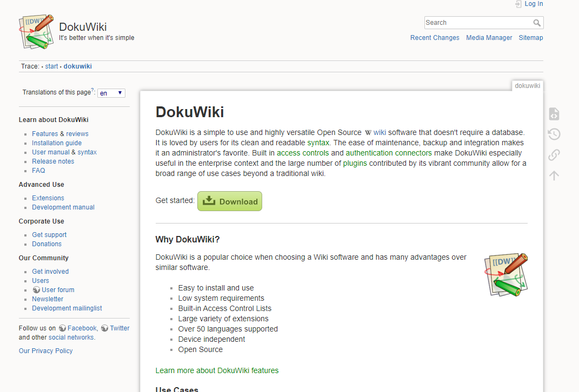This screenshot has height=392, width=579.
Task: Click the globe icon beside User forum
Action: coord(36,290)
